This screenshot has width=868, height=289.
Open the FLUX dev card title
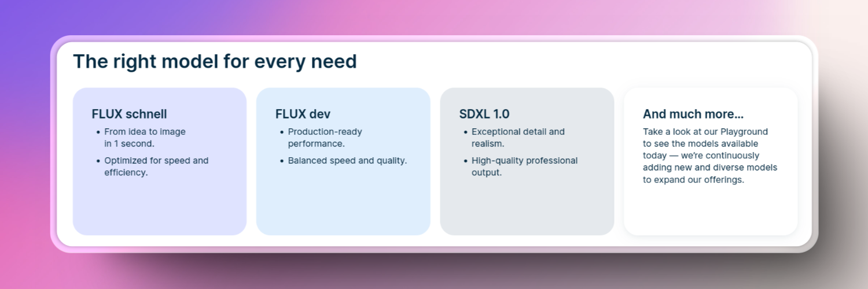(x=303, y=114)
